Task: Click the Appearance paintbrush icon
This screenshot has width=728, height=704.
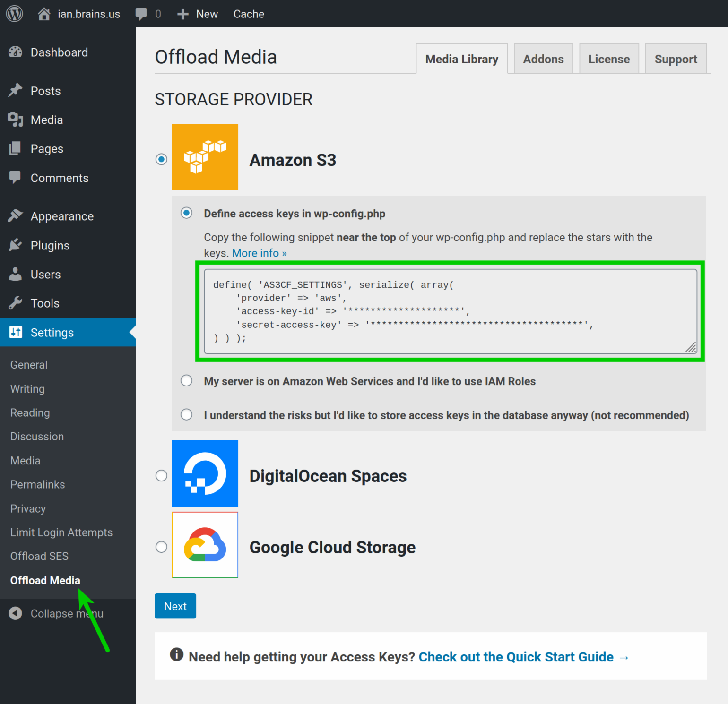Action: (16, 216)
